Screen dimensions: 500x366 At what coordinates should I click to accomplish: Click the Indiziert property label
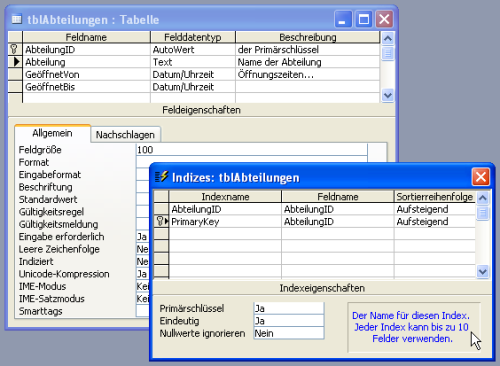pyautogui.click(x=36, y=261)
